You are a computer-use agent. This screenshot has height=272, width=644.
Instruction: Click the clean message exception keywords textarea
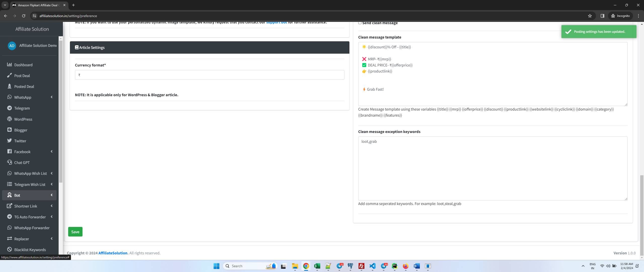pyautogui.click(x=493, y=168)
